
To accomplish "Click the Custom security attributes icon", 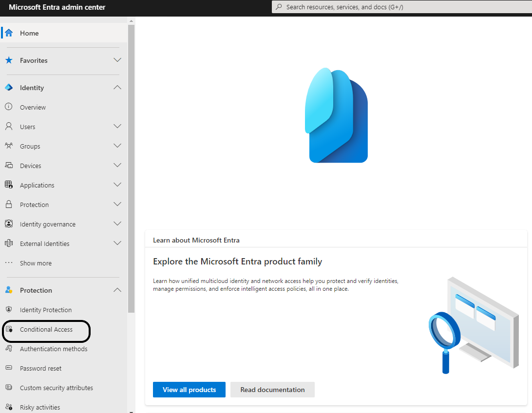I will pyautogui.click(x=9, y=387).
